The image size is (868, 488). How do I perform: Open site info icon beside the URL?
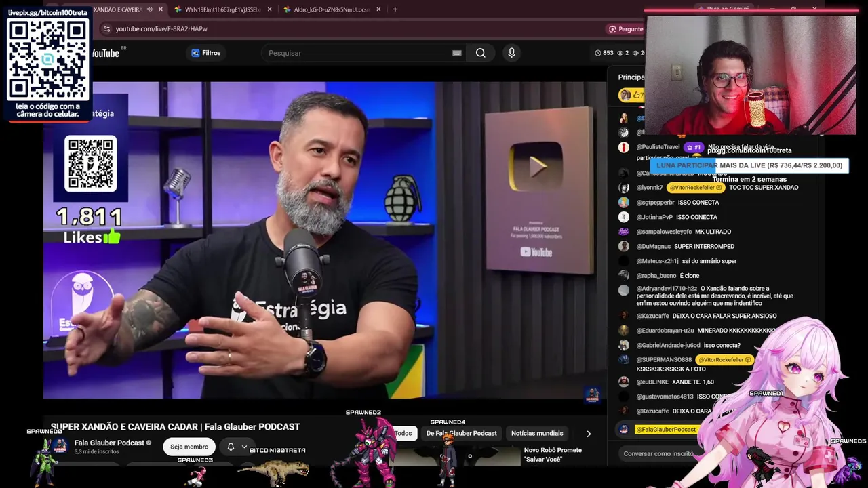pyautogui.click(x=106, y=29)
